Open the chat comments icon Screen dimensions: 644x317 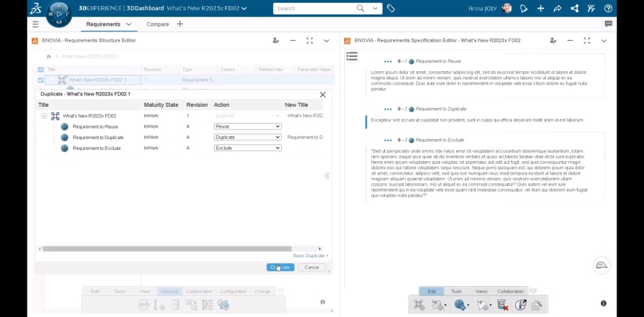pos(608,24)
